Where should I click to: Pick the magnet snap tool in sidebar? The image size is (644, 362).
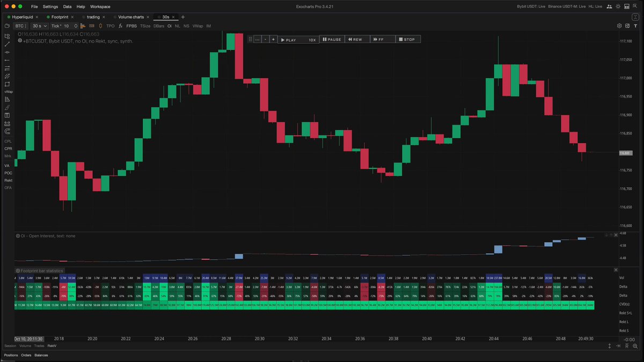8,131
